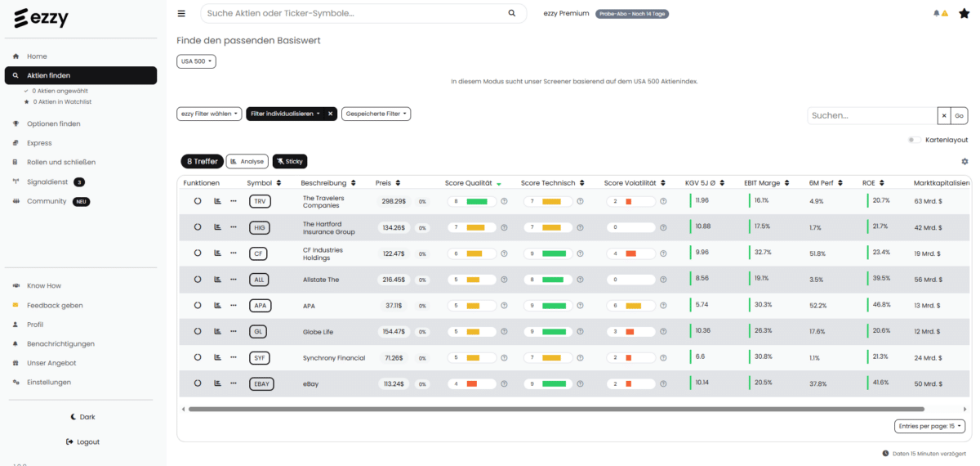Screen dimensions: 980x466
Task: Click eBay quality score red bar
Action: point(472,383)
